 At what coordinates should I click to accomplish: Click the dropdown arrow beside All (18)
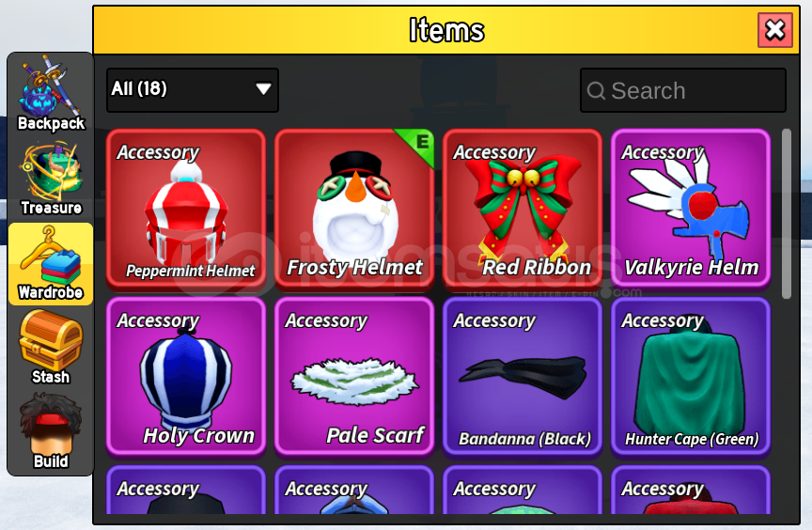click(263, 89)
